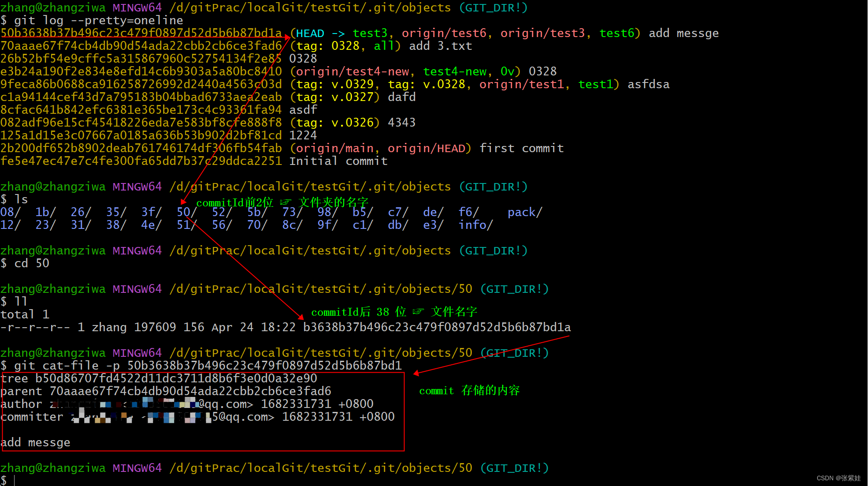Click the 'tag: v.0329' label
868x486 pixels.
pyautogui.click(x=335, y=84)
